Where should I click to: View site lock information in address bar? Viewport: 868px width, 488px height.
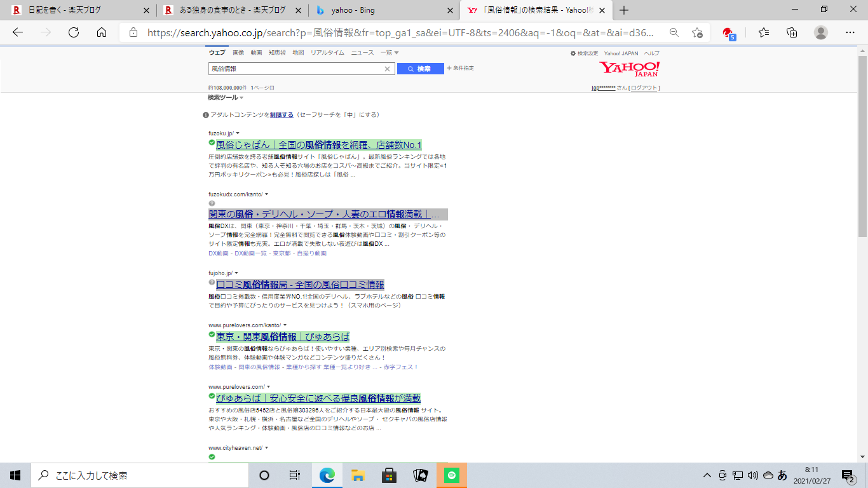click(133, 32)
